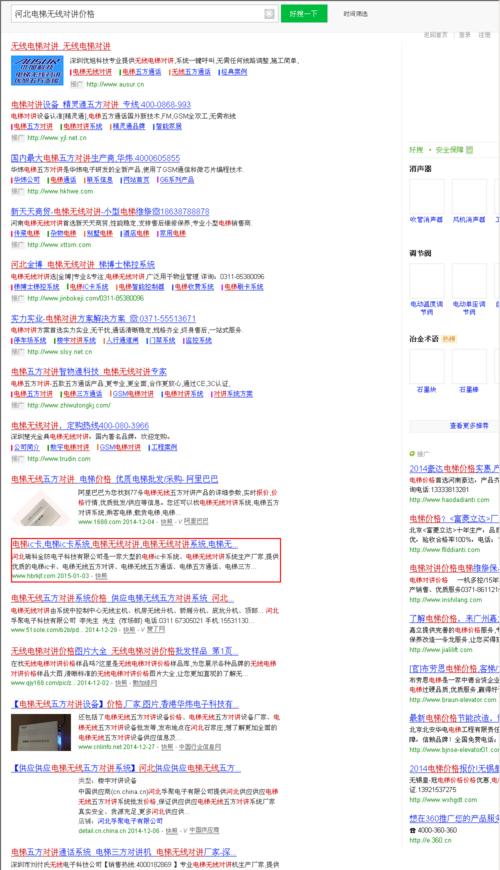Click 监控系统 sublink under the slsy.net.cn ad
Screen dimensions: 500x870
pos(198,341)
